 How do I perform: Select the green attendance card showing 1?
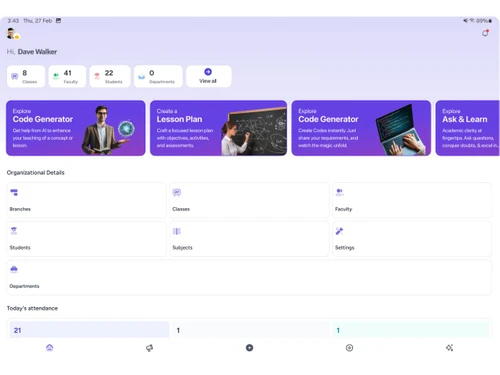pyautogui.click(x=411, y=329)
